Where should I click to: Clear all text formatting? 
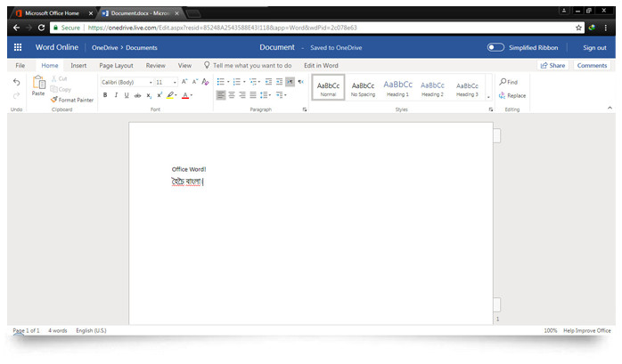pos(205,82)
